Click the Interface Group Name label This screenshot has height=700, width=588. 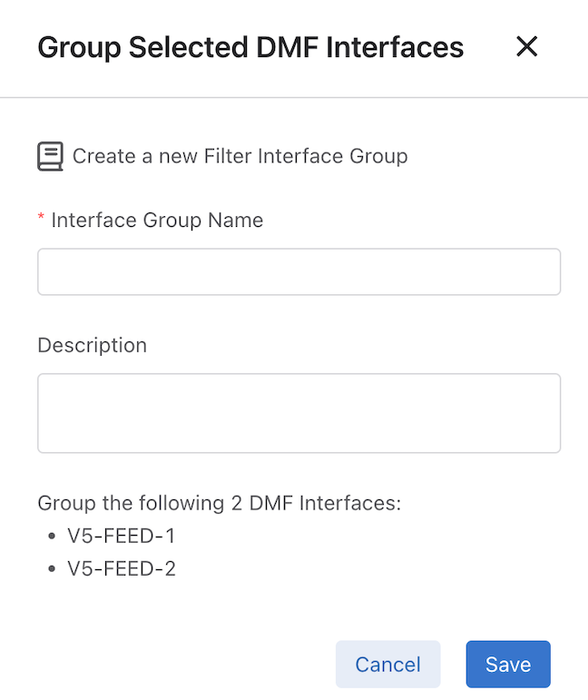point(157,220)
